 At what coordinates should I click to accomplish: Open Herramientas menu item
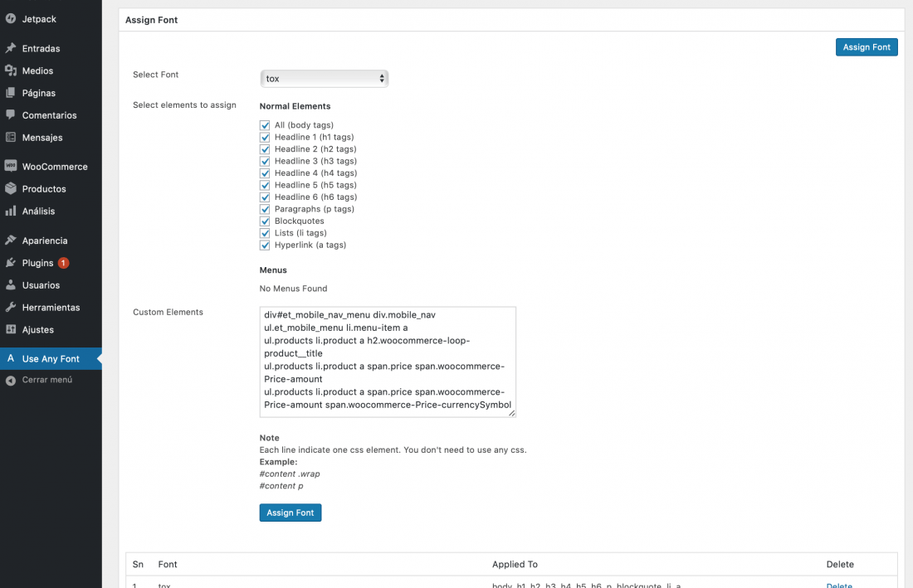(51, 307)
